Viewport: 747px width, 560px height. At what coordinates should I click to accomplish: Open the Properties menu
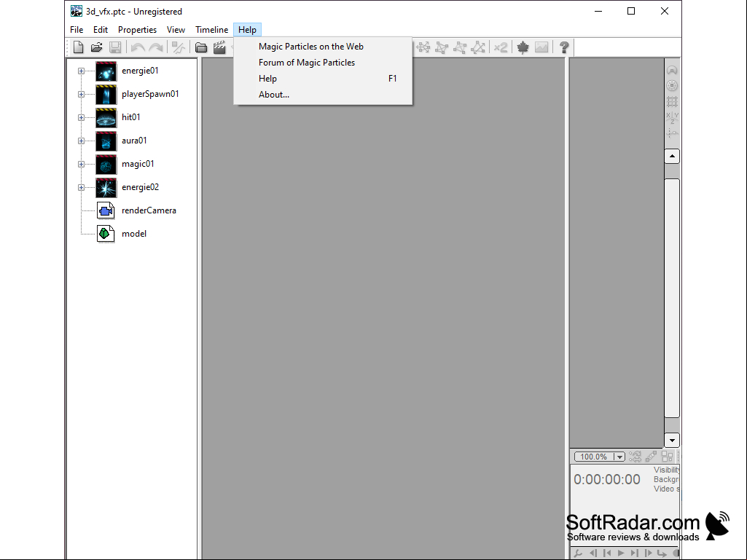coord(137,30)
